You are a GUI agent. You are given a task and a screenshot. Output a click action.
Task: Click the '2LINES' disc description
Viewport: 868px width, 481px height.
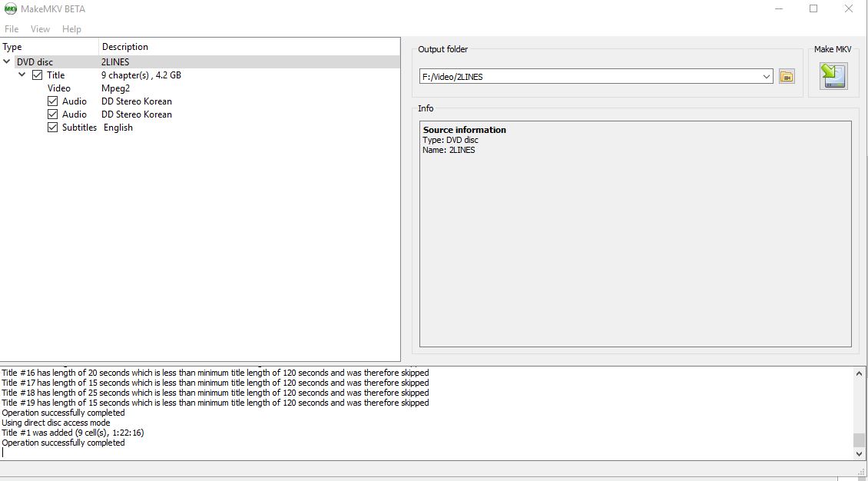(115, 61)
